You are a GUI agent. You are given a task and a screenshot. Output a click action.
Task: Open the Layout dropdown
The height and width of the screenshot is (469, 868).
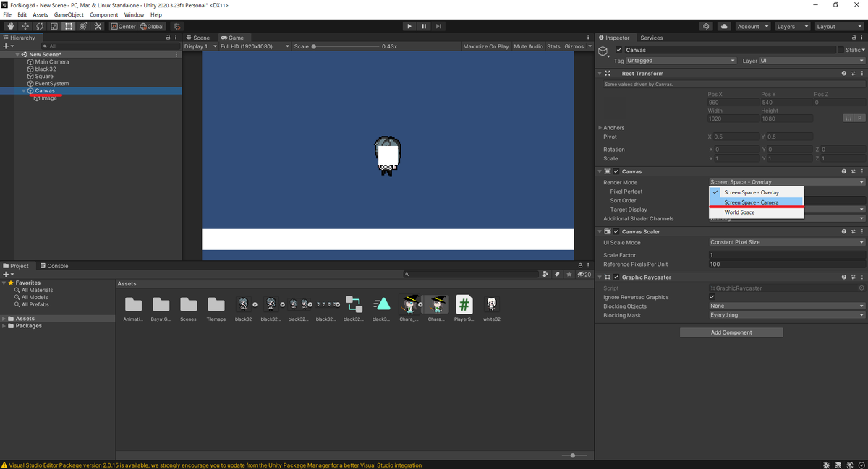[838, 26]
